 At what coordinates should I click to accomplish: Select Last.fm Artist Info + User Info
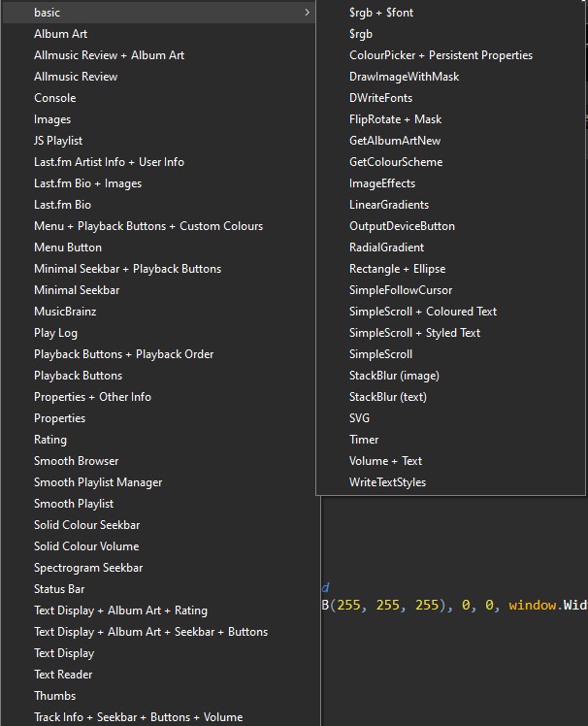point(109,162)
